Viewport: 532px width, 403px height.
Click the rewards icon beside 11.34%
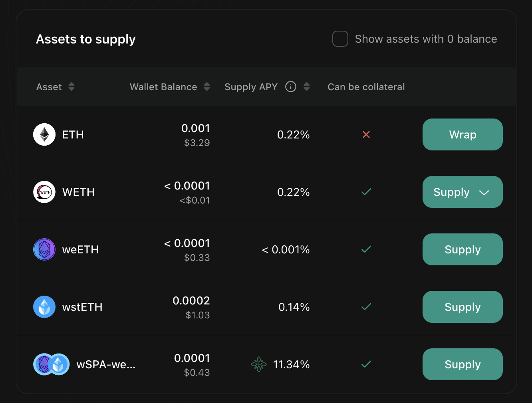click(258, 364)
